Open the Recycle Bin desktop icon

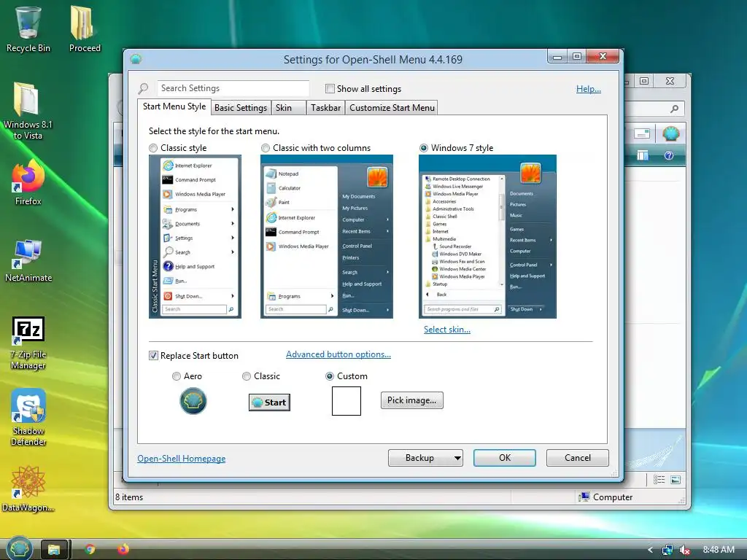click(28, 28)
